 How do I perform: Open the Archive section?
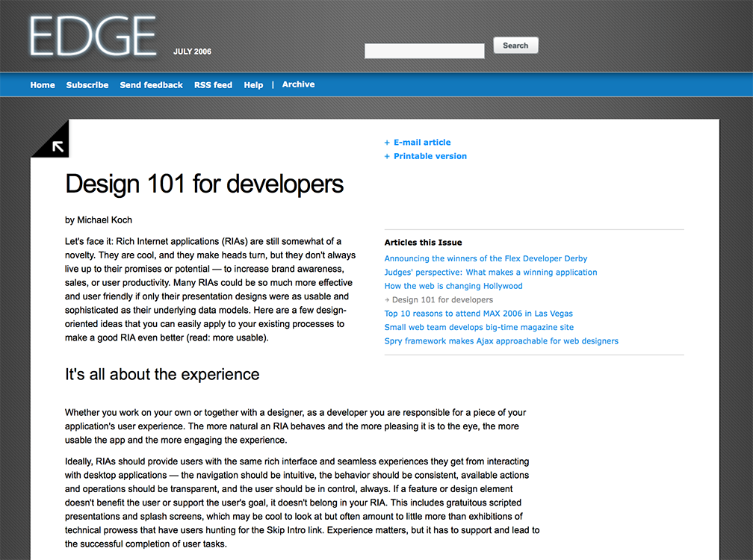point(298,84)
